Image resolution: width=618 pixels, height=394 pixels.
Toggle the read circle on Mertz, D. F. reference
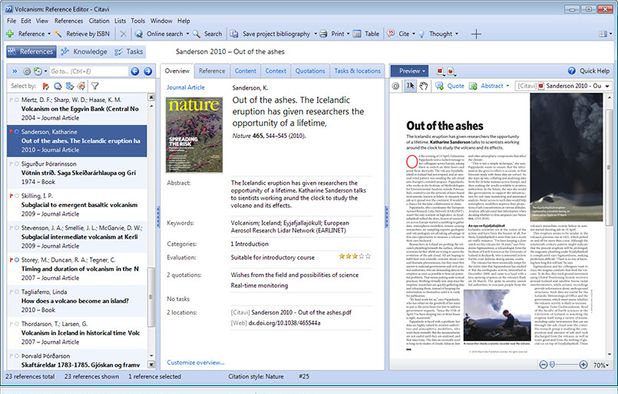coord(17,100)
